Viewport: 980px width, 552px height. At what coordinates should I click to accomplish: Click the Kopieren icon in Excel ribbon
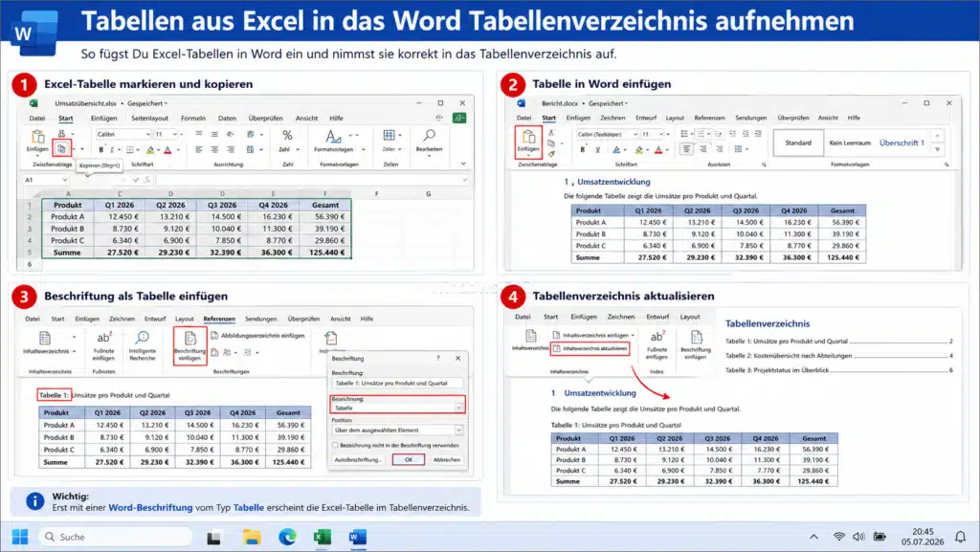61,148
